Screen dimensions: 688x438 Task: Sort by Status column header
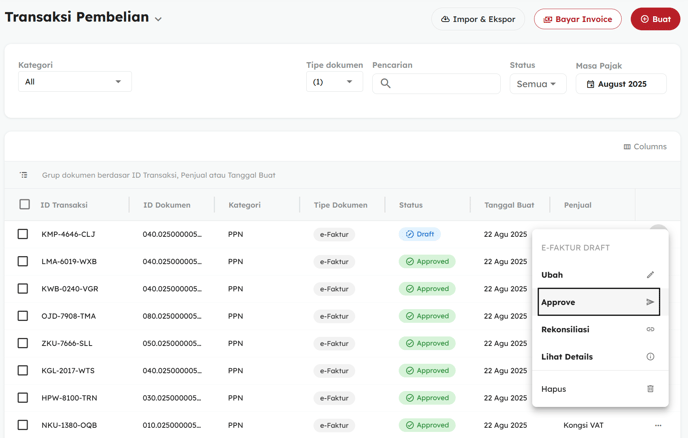click(411, 205)
